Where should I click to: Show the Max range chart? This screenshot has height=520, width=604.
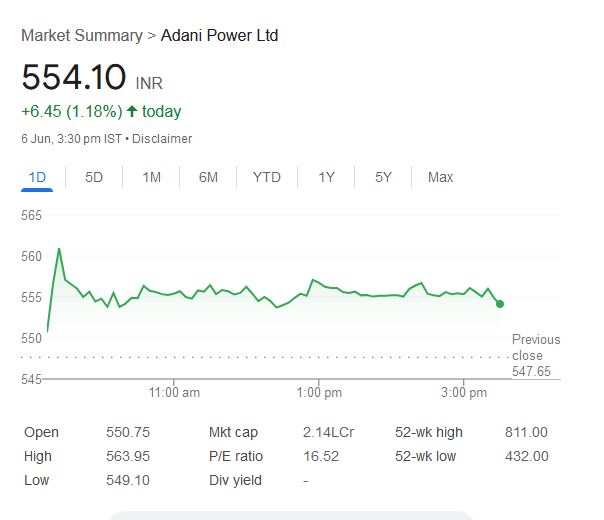440,178
